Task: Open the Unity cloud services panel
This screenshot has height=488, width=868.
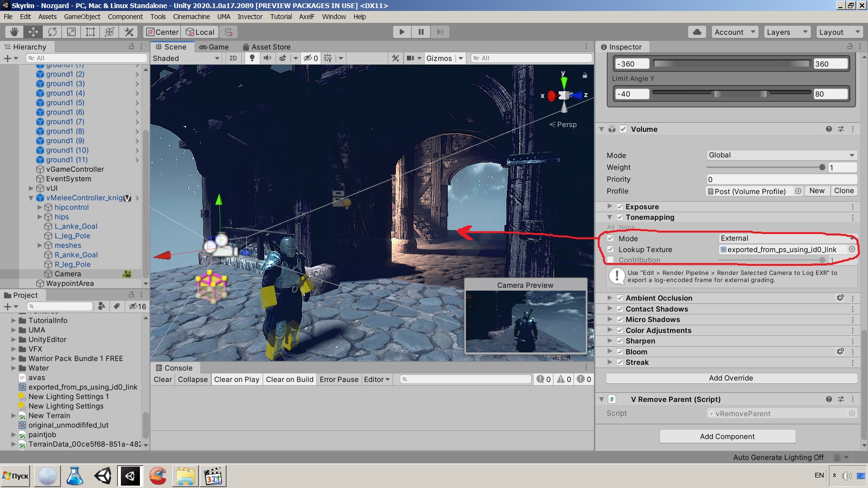Action: tap(697, 32)
